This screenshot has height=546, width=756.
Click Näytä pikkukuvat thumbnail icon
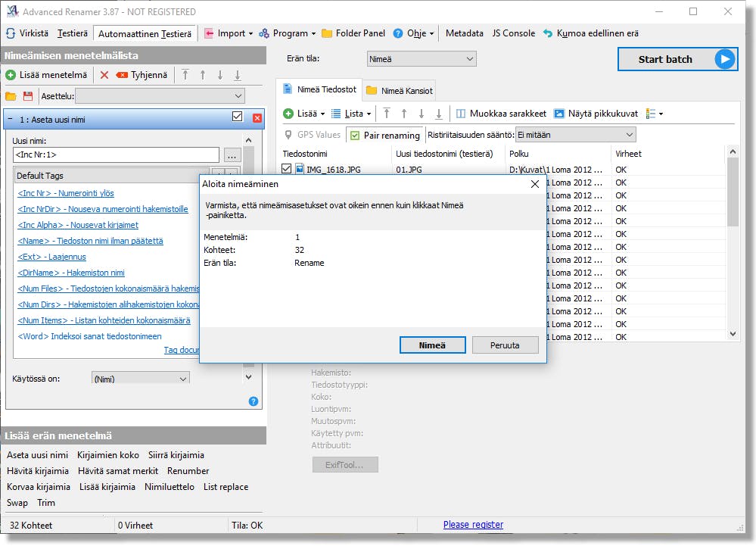pyautogui.click(x=558, y=114)
